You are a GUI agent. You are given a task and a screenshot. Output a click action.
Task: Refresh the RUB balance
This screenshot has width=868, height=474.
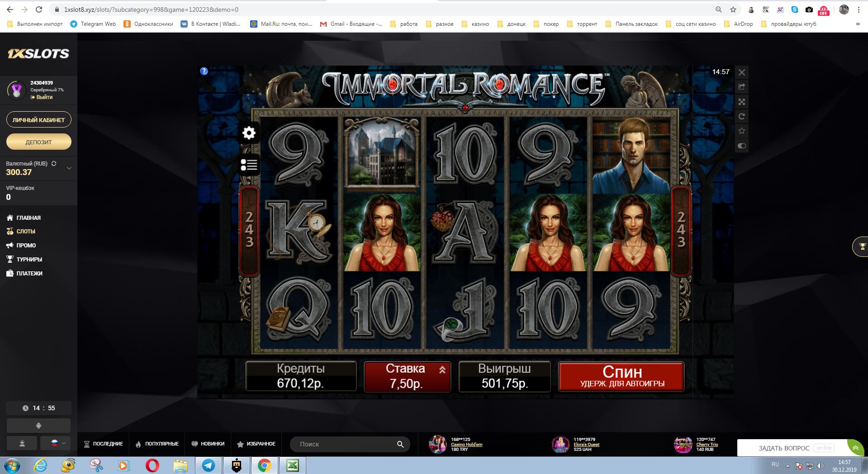[x=54, y=164]
